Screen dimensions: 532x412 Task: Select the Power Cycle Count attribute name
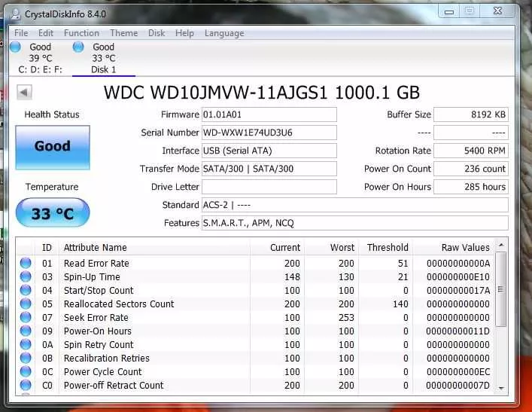pos(103,372)
